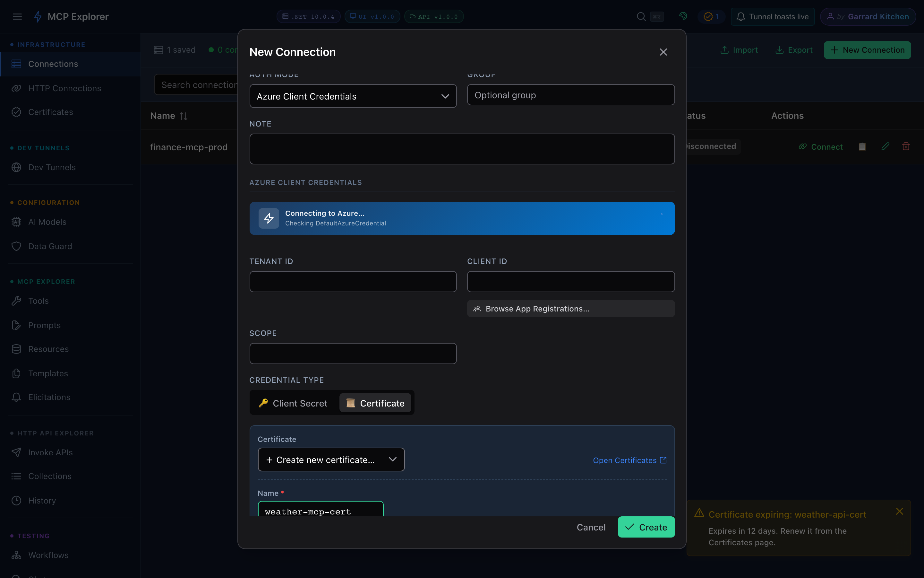Open AI Models sidebar item

70,222
